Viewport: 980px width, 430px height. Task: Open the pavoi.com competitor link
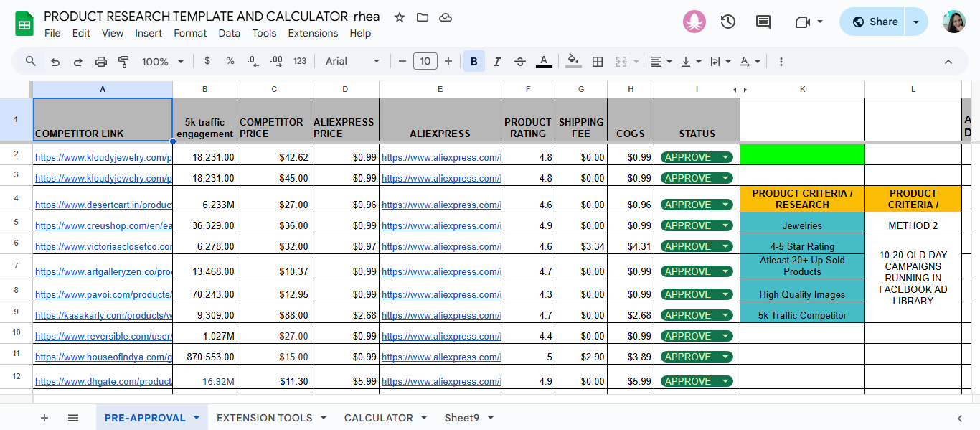point(103,294)
